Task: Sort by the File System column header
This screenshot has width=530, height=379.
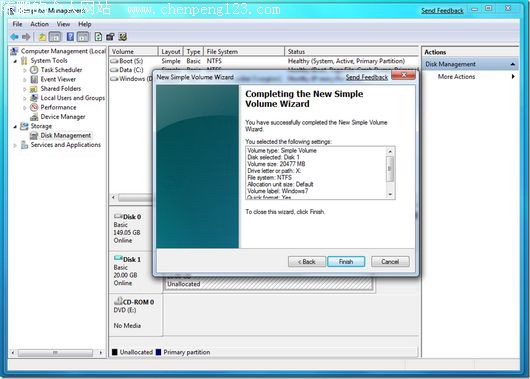Action: 244,51
